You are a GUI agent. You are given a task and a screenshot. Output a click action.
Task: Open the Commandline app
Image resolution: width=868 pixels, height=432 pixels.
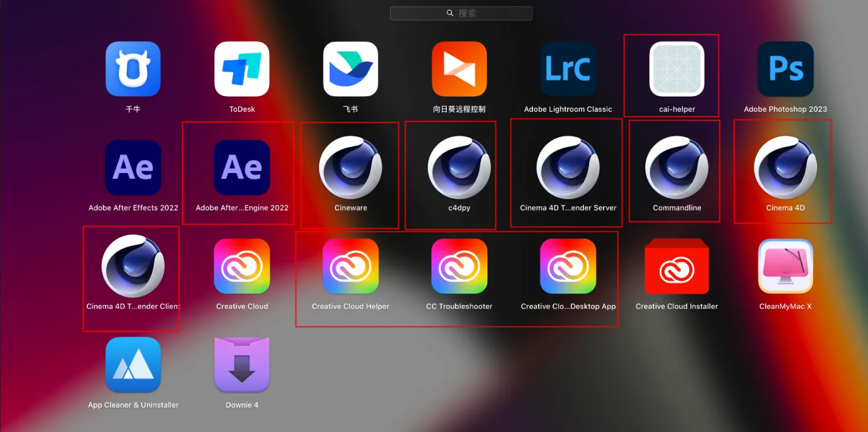click(x=676, y=167)
